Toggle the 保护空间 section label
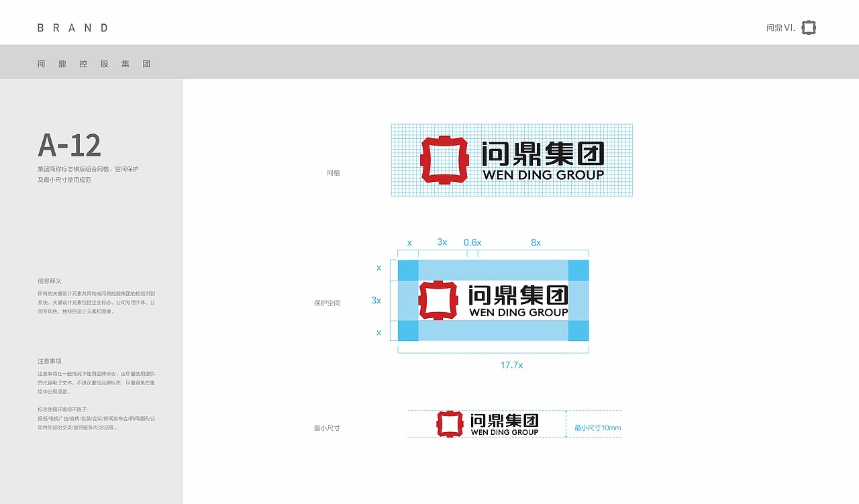The width and height of the screenshot is (859, 504). point(327,303)
